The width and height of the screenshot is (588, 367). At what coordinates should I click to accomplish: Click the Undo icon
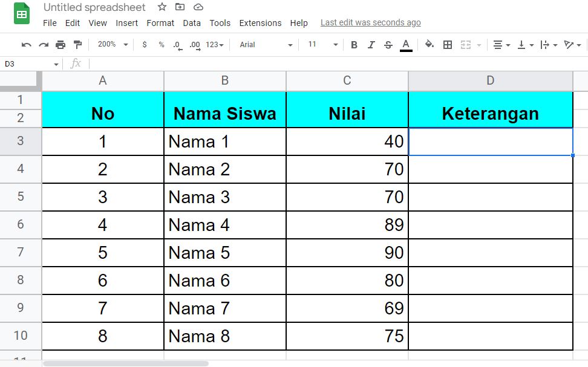pos(26,45)
